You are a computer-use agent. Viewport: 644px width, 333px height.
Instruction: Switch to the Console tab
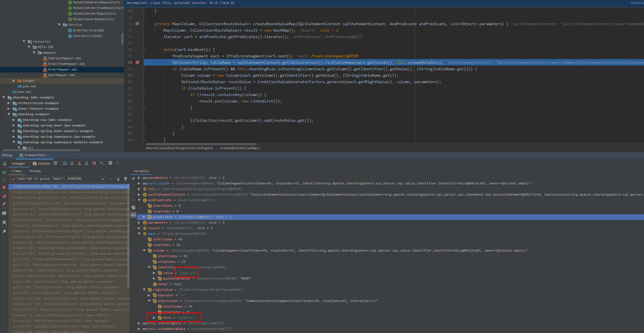coord(43,163)
